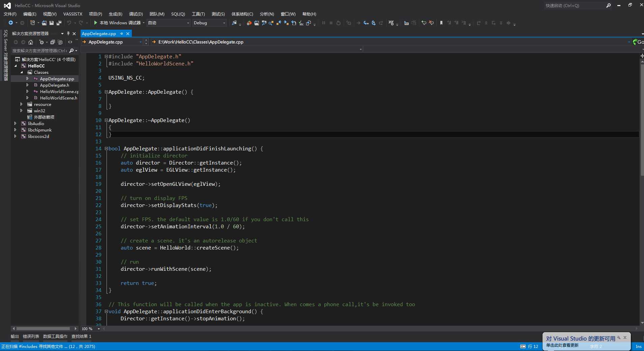Viewport: 644px width, 351px height.
Task: Open the 100 % zoom dropdown
Action: pyautogui.click(x=99, y=329)
